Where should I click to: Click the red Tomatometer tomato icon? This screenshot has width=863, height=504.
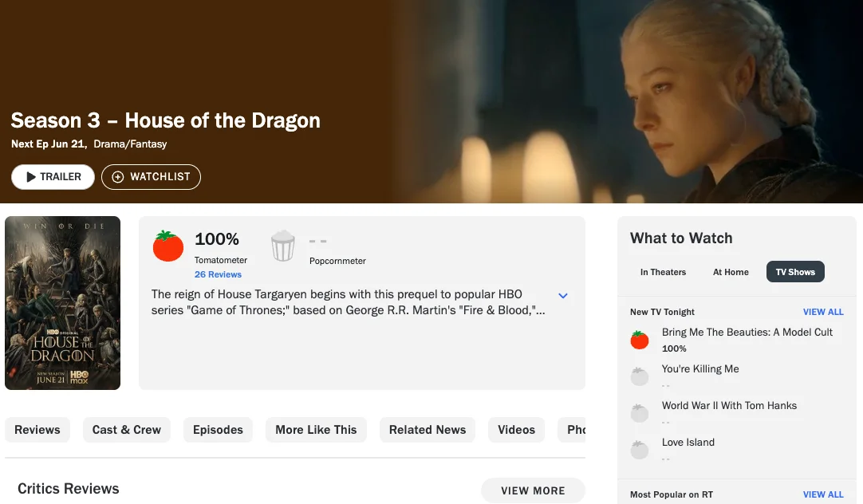click(x=167, y=246)
